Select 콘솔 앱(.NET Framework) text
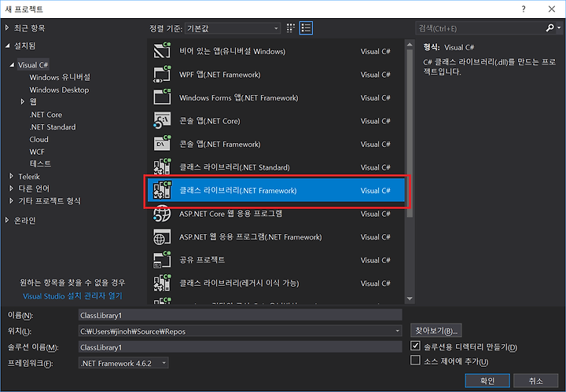Screen dimensions: 566x392 (220, 145)
